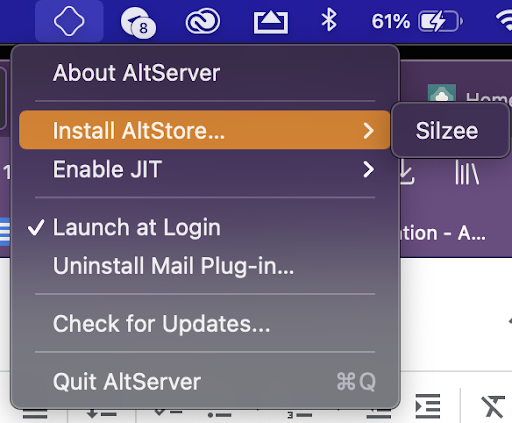
Task: Select Uninstall Mail Plug-in… option
Action: tap(205, 266)
